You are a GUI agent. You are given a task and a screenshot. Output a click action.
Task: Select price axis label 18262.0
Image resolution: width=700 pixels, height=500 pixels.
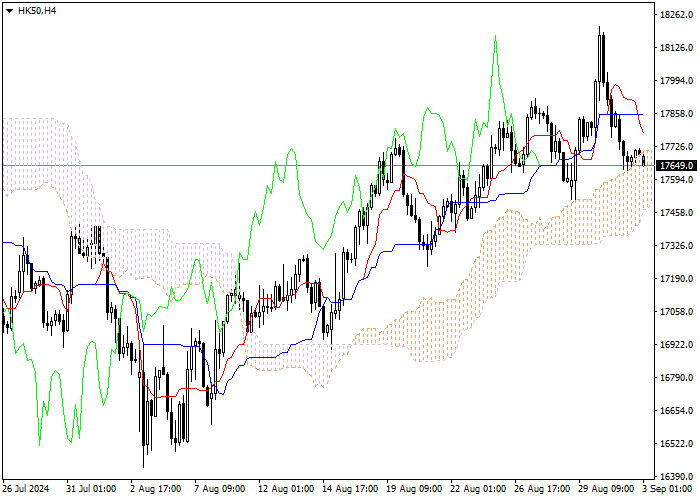pyautogui.click(x=676, y=15)
